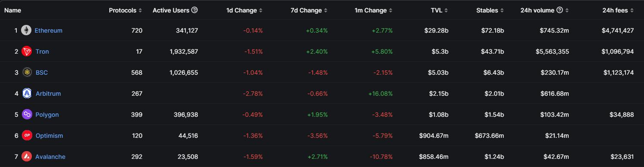This screenshot has height=167, width=644.
Task: Open the Ethereum chain link
Action: [x=48, y=30]
